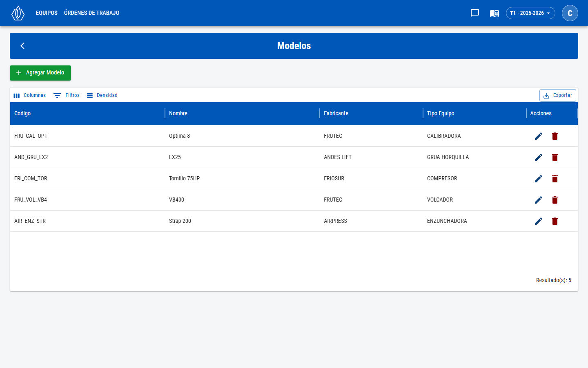Delete the AIR_ENZ_STR model
The image size is (588, 368).
[555, 221]
